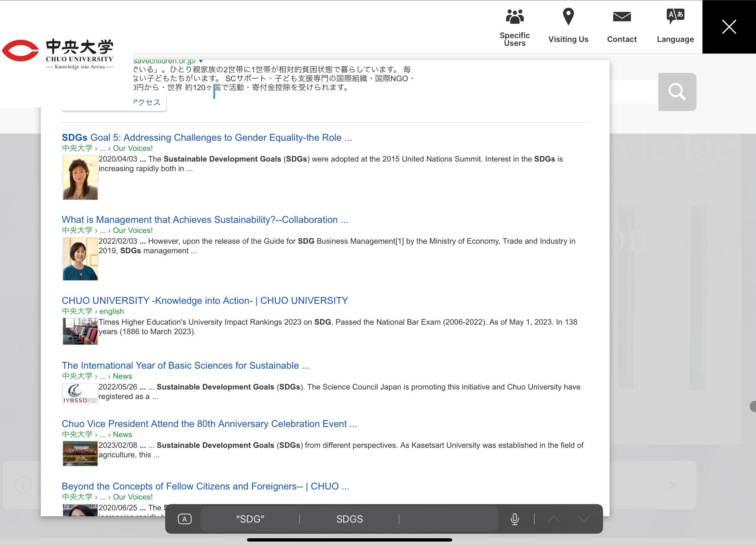Tap the up arrow in keyboard bar
756x546 pixels.
tap(553, 519)
